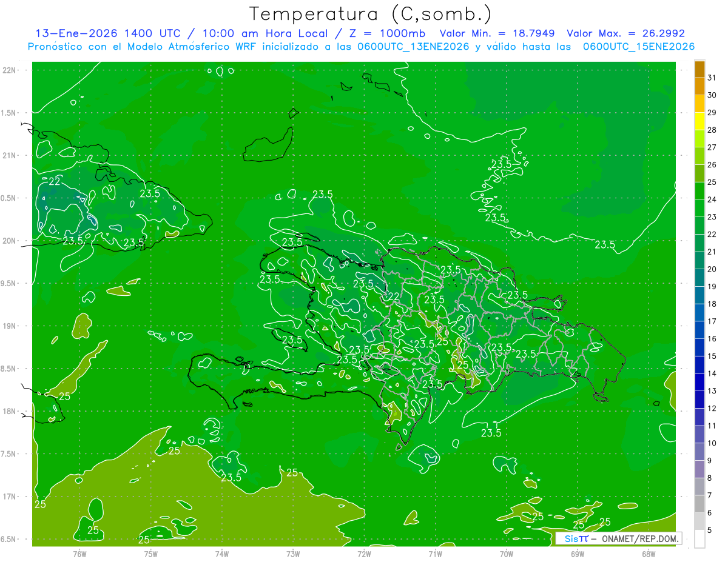Click the '76W' longitude axis label

click(x=79, y=554)
